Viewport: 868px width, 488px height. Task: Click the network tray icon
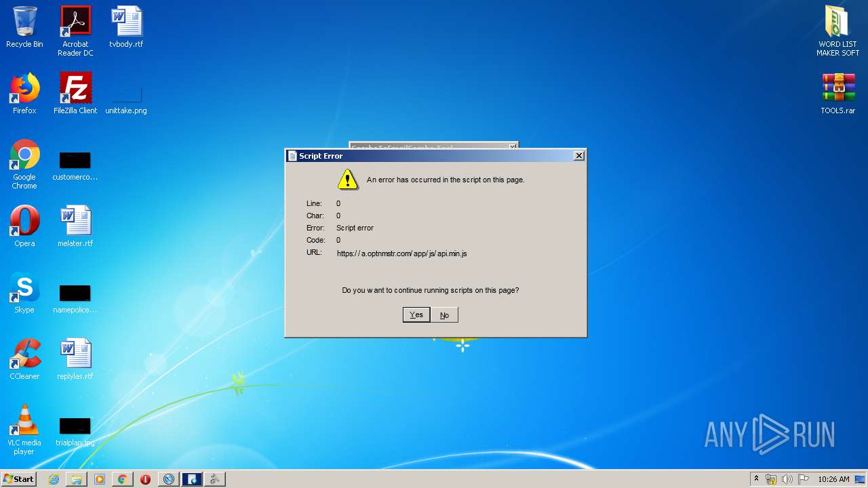771,479
